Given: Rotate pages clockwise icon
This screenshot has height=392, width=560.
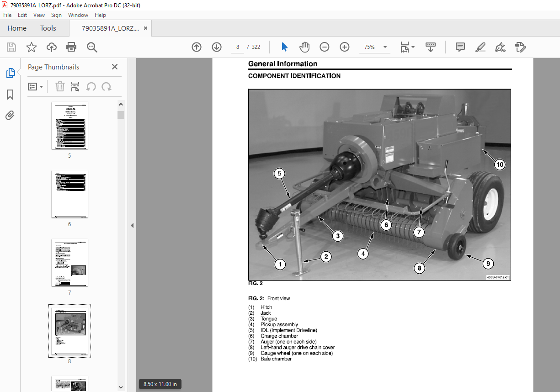Looking at the screenshot, I should point(107,86).
